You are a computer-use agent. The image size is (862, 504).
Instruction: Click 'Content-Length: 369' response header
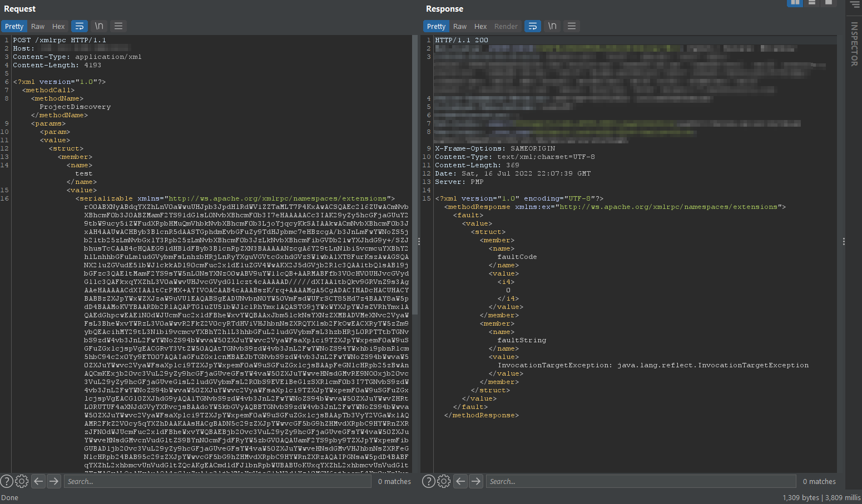[x=477, y=165]
